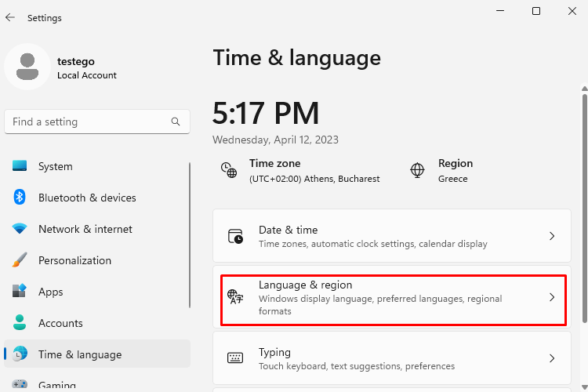Click the Network wifi icon
Image resolution: width=588 pixels, height=392 pixels.
pos(20,228)
